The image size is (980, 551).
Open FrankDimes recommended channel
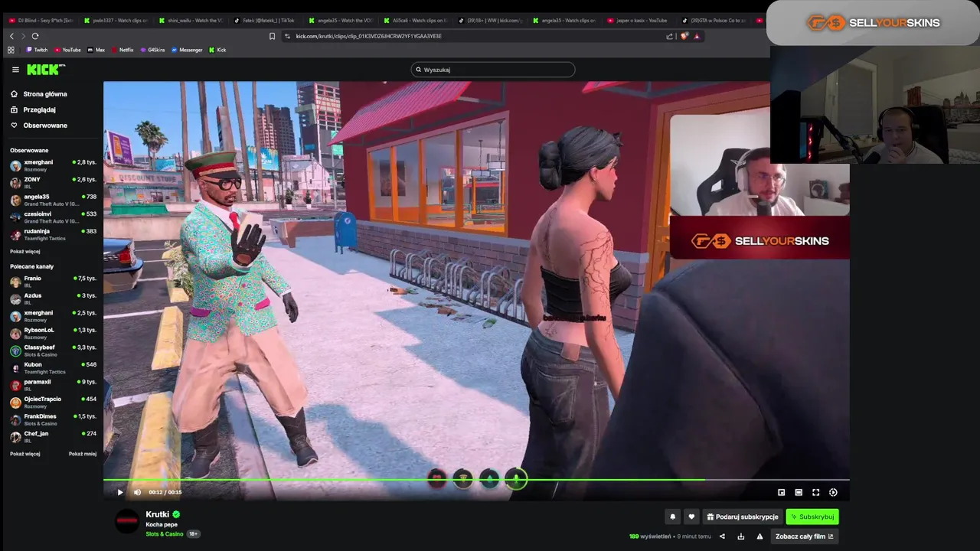tap(53, 419)
